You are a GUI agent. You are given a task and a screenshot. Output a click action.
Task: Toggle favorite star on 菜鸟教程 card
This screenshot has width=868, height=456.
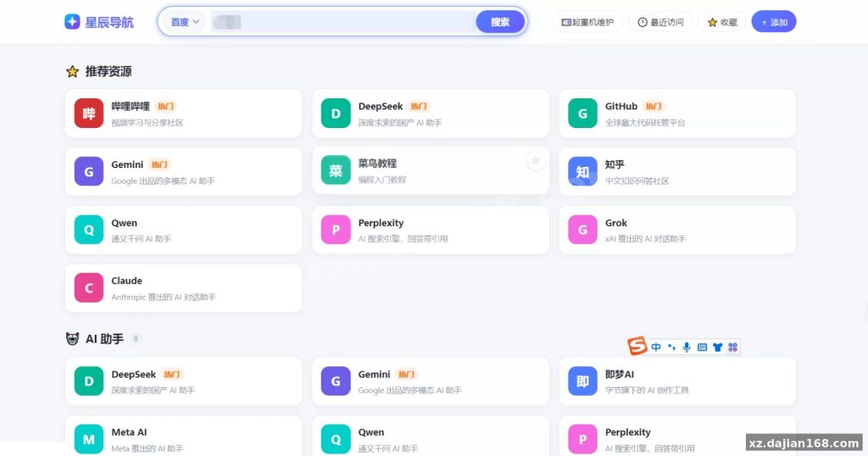(536, 161)
